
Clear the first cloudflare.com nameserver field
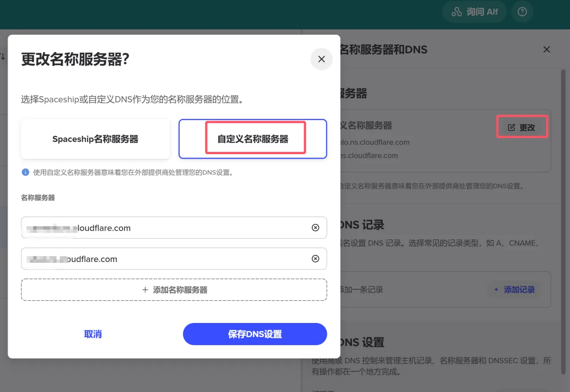coord(315,228)
